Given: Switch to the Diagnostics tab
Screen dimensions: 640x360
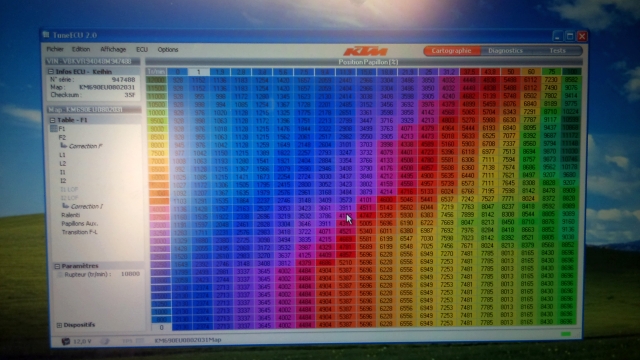Looking at the screenshot, I should pos(505,51).
